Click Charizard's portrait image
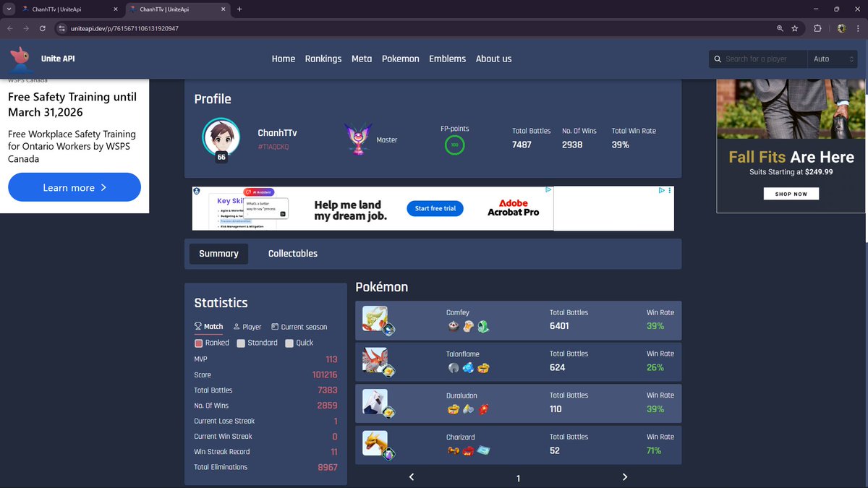The height and width of the screenshot is (488, 868). 375,443
